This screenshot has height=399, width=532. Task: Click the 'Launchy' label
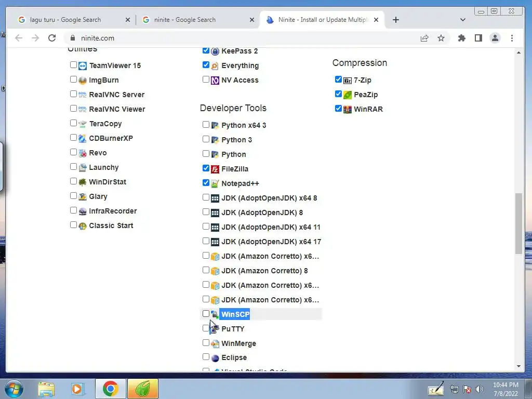click(x=104, y=167)
